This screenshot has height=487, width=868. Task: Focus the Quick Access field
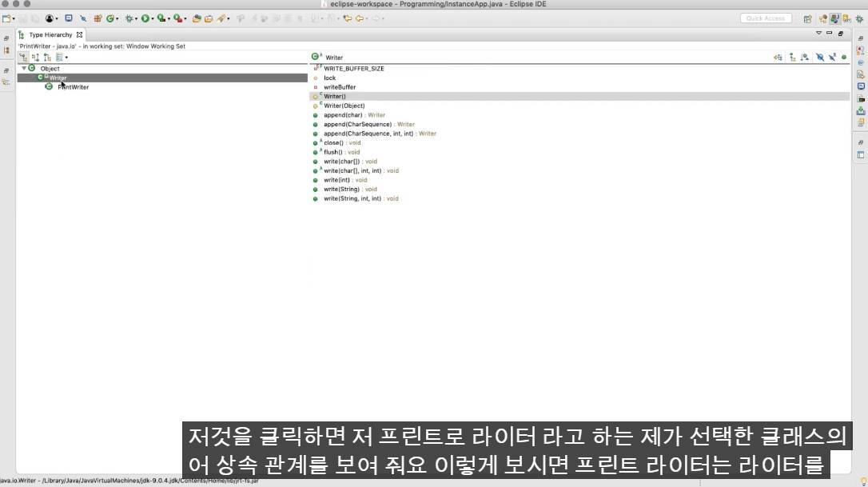766,18
